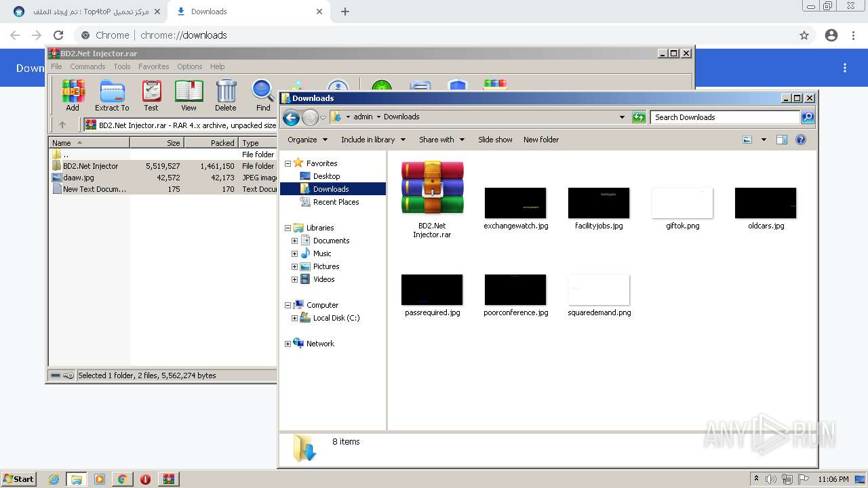This screenshot has width=868, height=488.
Task: Open the Windows Start menu
Action: coord(19,479)
